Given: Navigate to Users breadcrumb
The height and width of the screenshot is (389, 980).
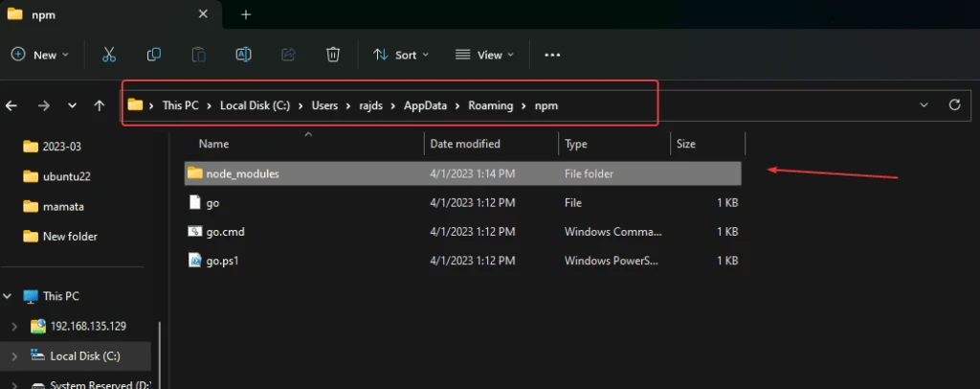Looking at the screenshot, I should pyautogui.click(x=325, y=105).
